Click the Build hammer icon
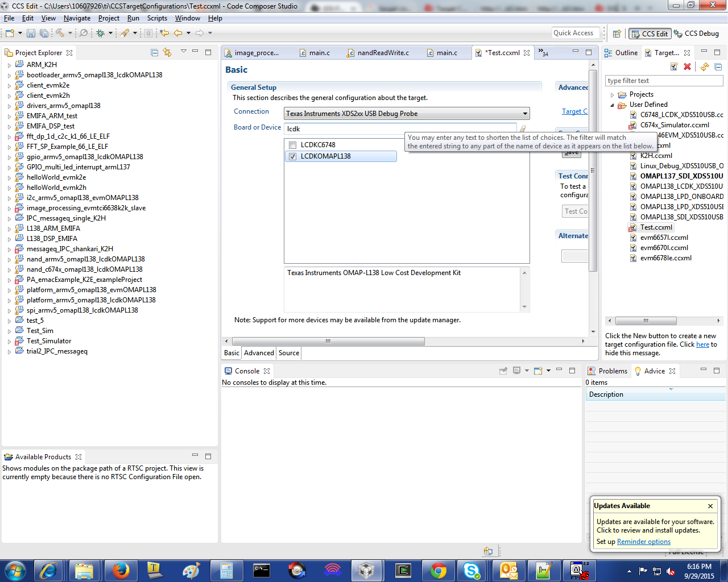The height and width of the screenshot is (582, 728). 60,34
